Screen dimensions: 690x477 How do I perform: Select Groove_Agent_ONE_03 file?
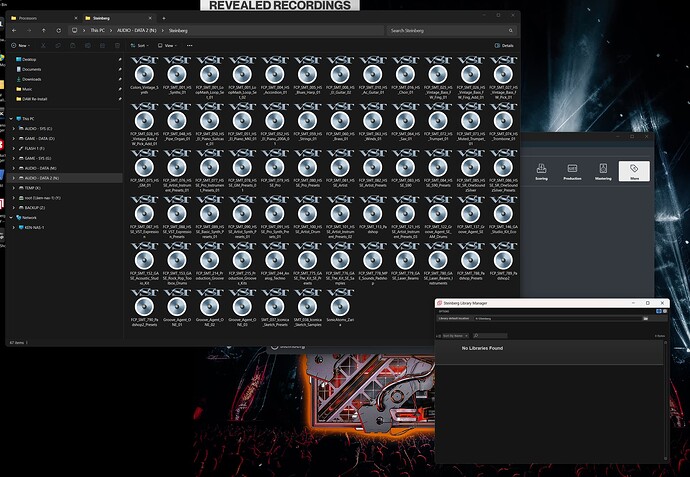242,308
